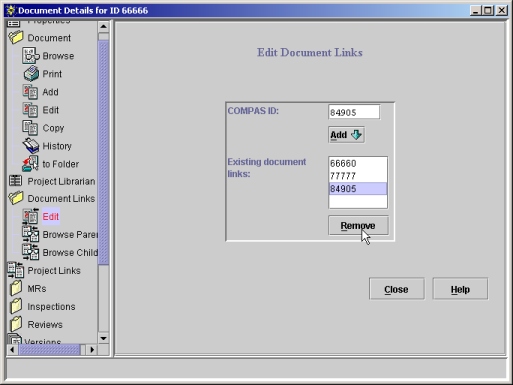Click the sidebar scroll down arrow
The image size is (513, 385).
pos(103,339)
